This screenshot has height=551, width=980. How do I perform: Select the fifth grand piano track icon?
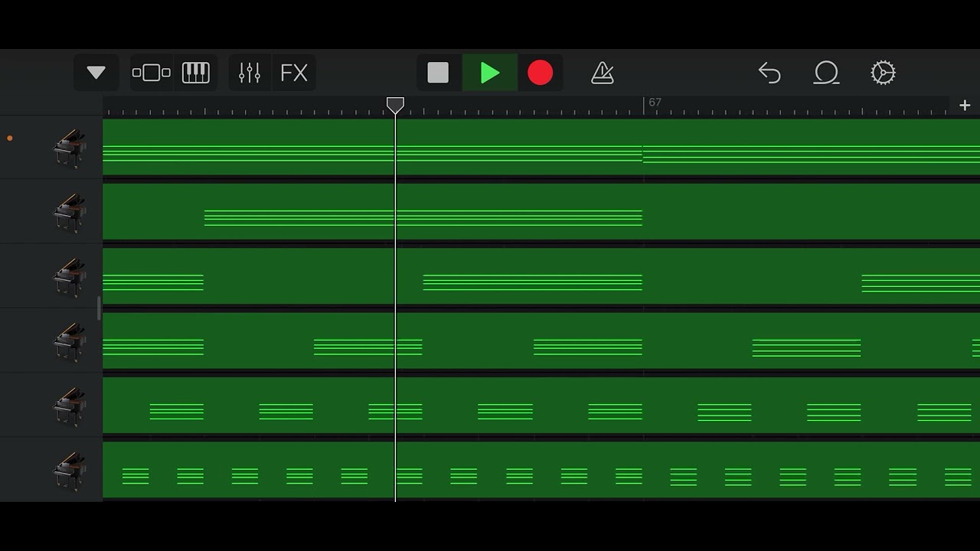pos(69,406)
